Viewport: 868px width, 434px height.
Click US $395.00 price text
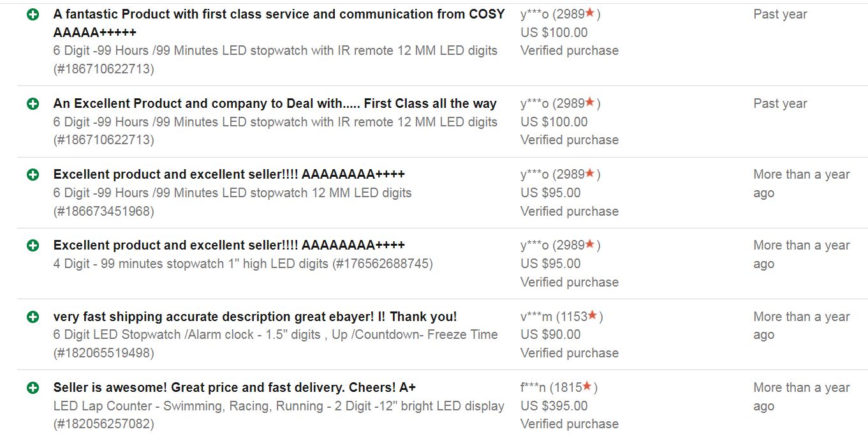point(554,406)
